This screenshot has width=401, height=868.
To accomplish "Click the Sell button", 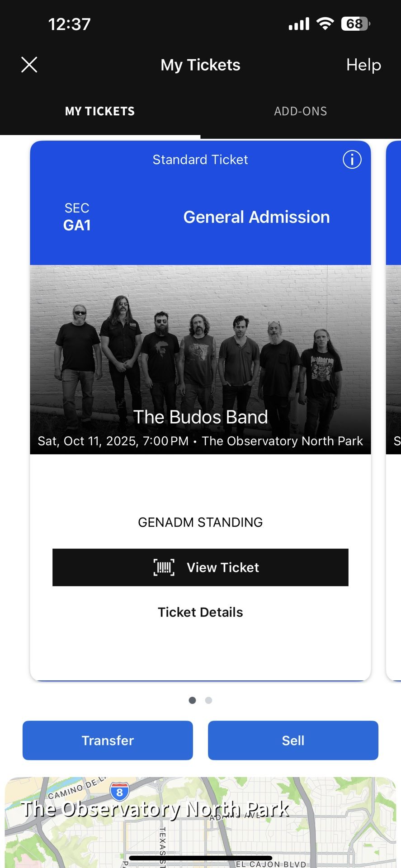I will [x=293, y=741].
